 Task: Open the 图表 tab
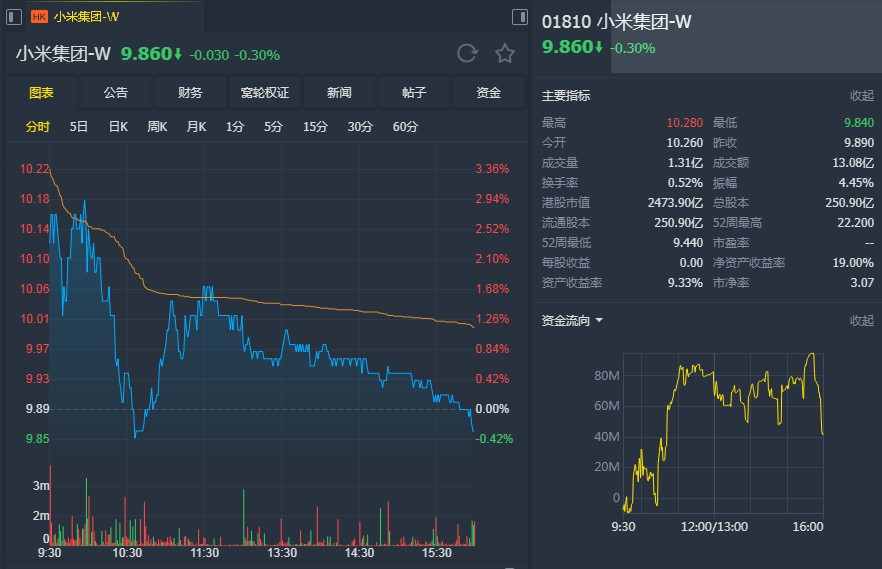[41, 93]
